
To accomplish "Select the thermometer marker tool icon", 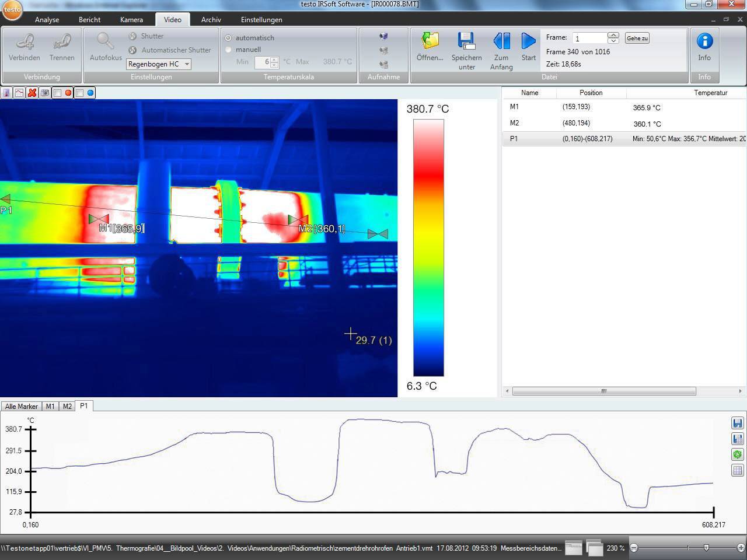I will click(x=7, y=93).
